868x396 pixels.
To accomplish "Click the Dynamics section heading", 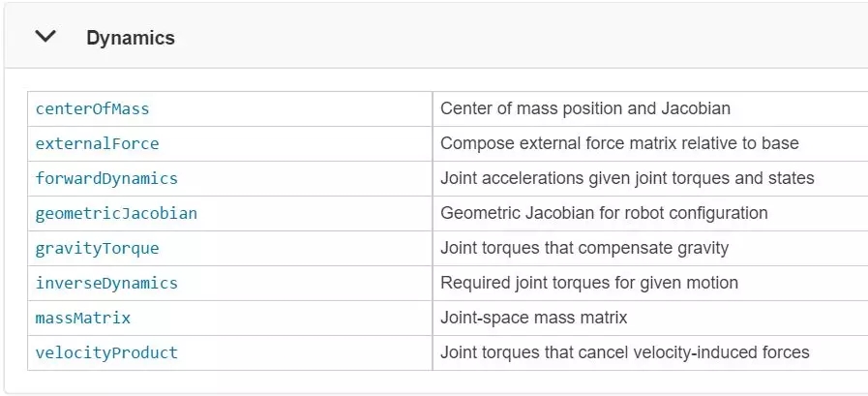I will coord(131,38).
